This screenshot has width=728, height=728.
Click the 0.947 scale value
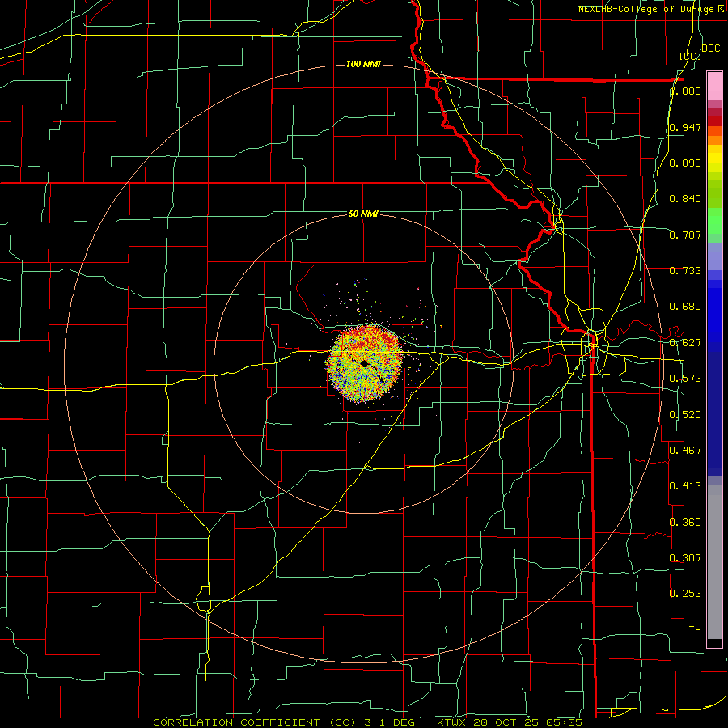pos(685,127)
